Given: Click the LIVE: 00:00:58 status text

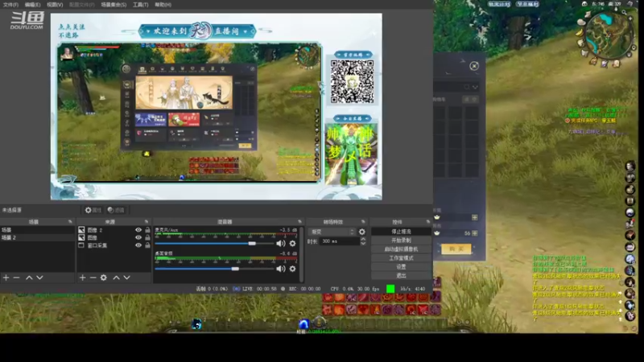Looking at the screenshot, I should click(259, 289).
